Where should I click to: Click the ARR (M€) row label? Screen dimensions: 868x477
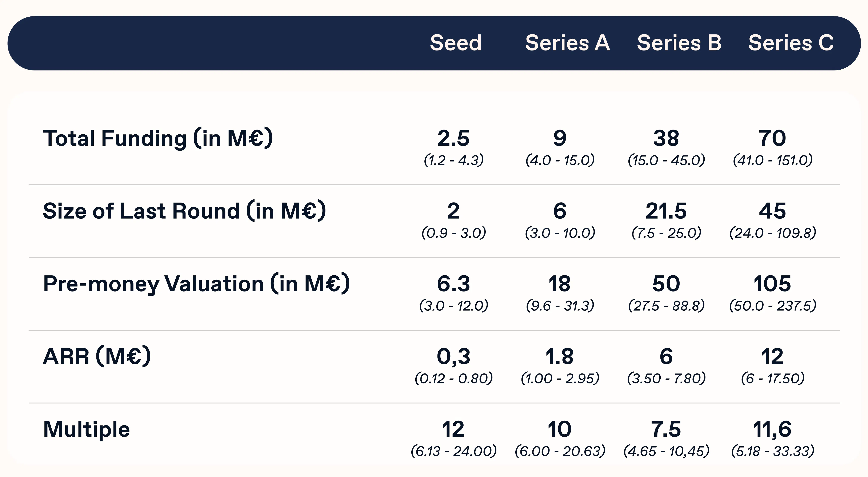coord(97,356)
